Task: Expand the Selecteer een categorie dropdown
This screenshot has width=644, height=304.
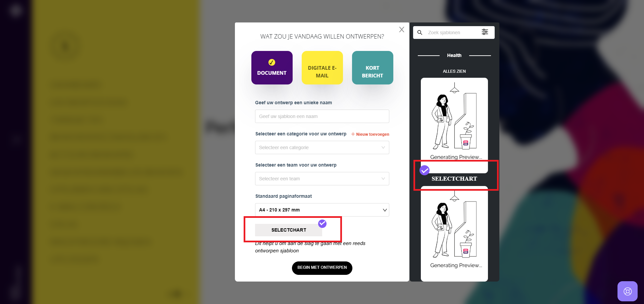Action: 322,147
